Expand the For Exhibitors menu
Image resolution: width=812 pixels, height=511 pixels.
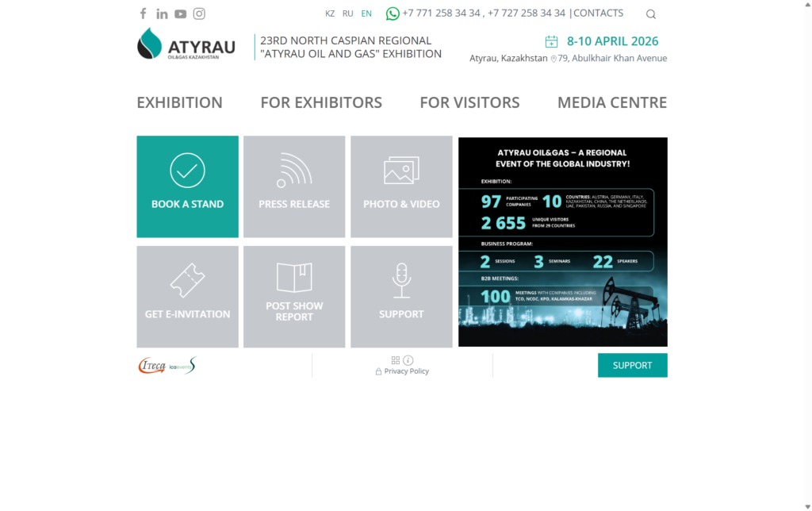coord(321,102)
